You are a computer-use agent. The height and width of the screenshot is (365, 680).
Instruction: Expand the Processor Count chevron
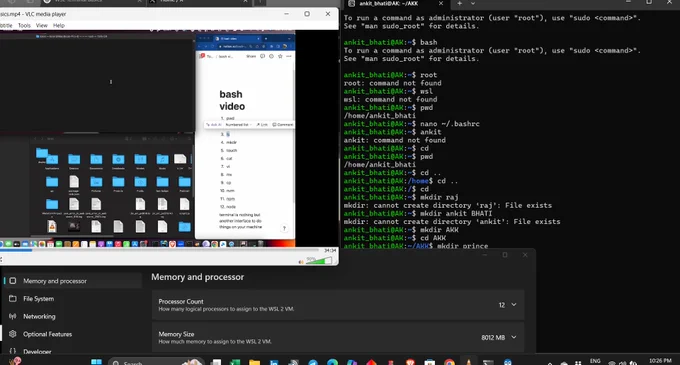tap(514, 305)
